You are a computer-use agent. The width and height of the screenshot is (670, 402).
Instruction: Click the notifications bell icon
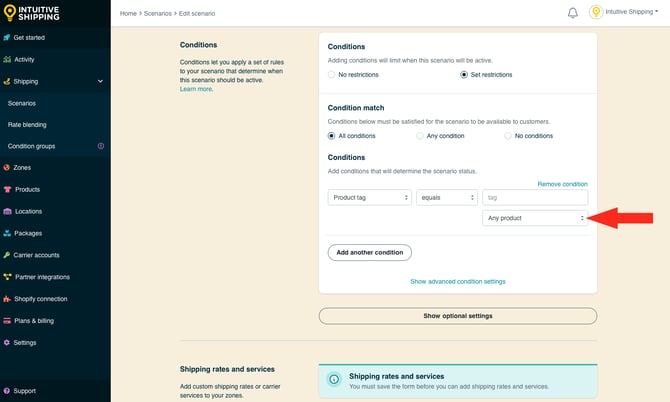[572, 13]
